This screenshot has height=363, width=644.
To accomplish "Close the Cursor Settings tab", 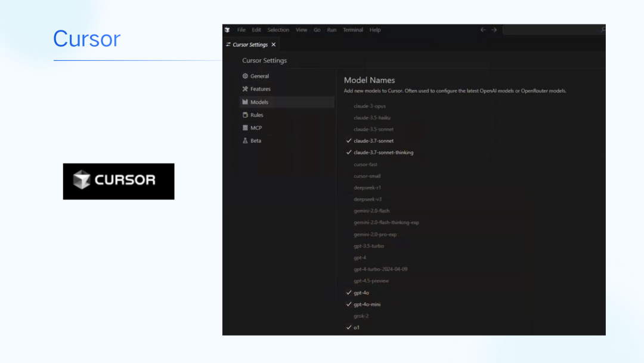I will [x=274, y=45].
